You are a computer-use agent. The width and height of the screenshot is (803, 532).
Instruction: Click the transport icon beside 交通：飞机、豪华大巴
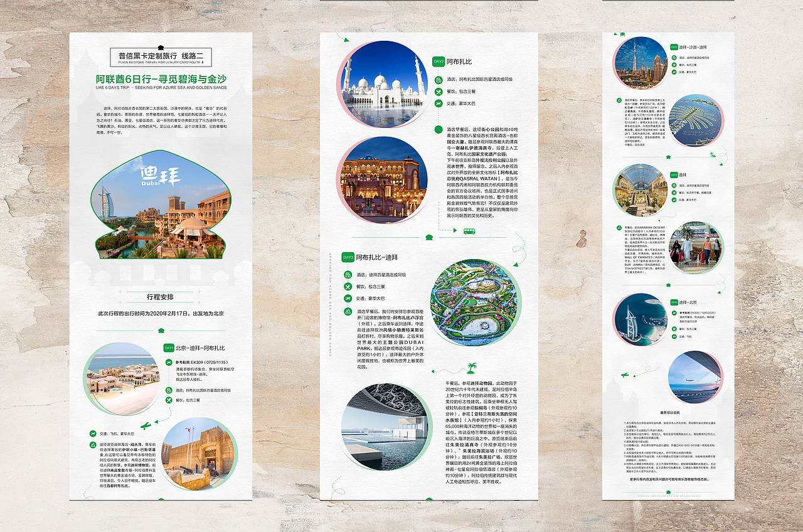point(93,433)
